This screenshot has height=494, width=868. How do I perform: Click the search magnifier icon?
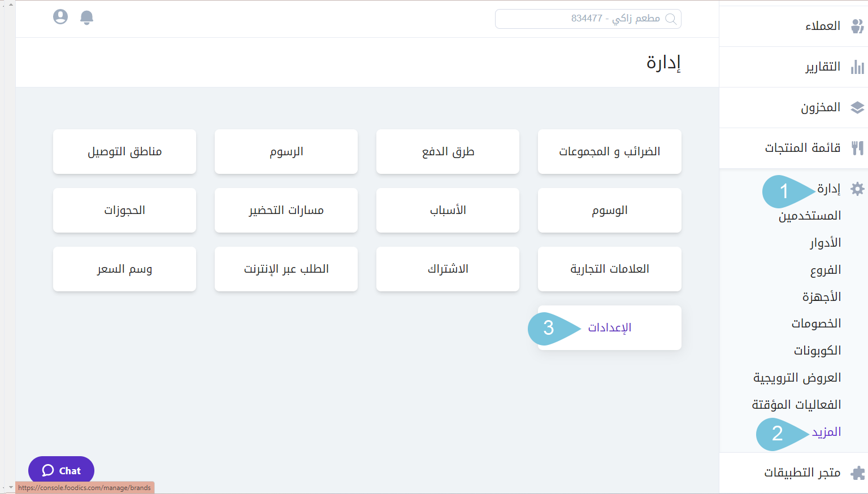671,19
